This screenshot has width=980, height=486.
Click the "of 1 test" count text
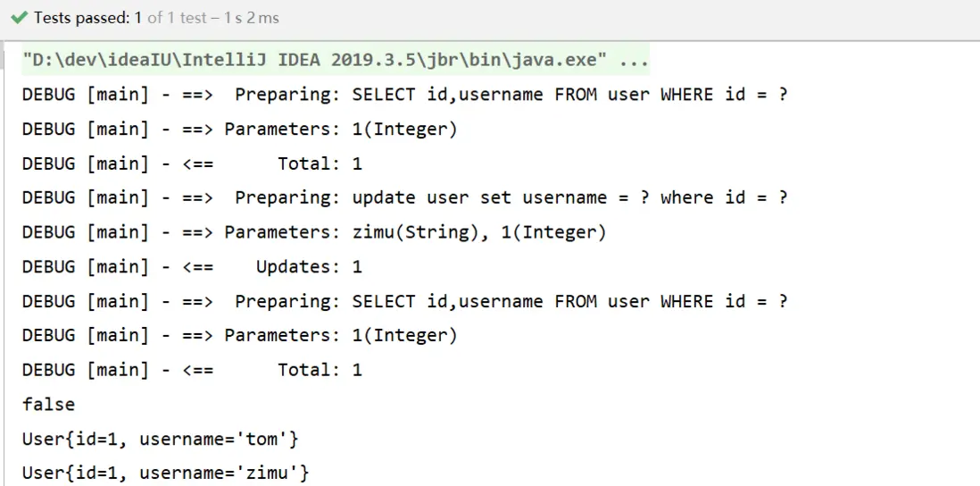[x=179, y=18]
